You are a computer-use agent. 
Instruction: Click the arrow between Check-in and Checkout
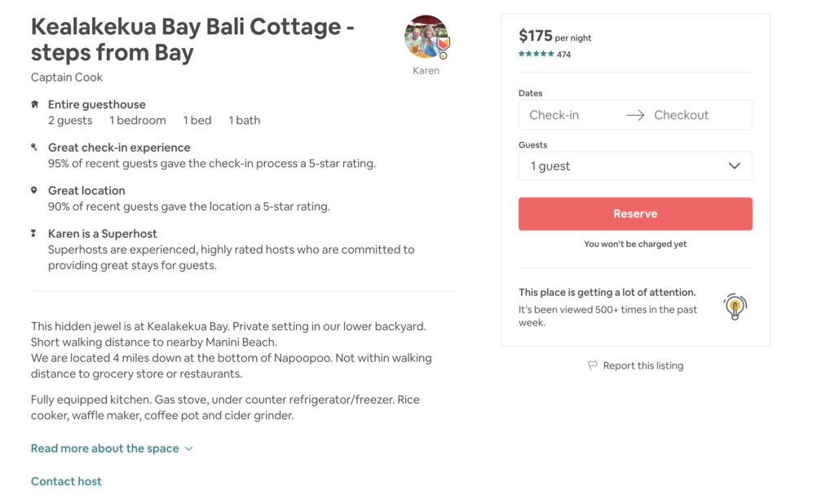(635, 116)
